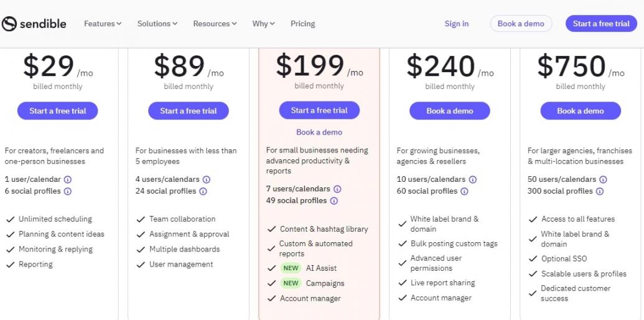Go to the Pricing page

click(302, 24)
